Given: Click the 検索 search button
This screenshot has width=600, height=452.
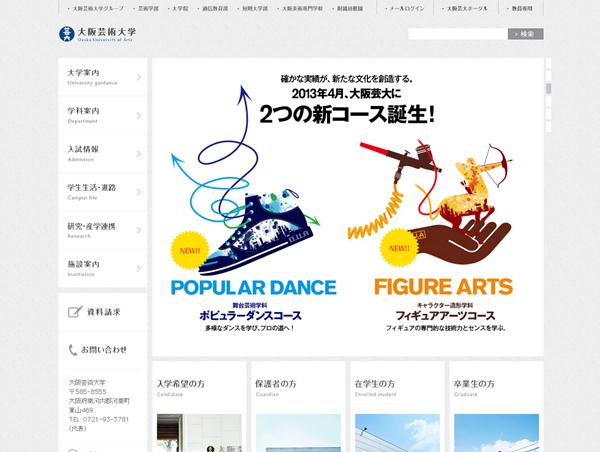Looking at the screenshot, I should [526, 34].
